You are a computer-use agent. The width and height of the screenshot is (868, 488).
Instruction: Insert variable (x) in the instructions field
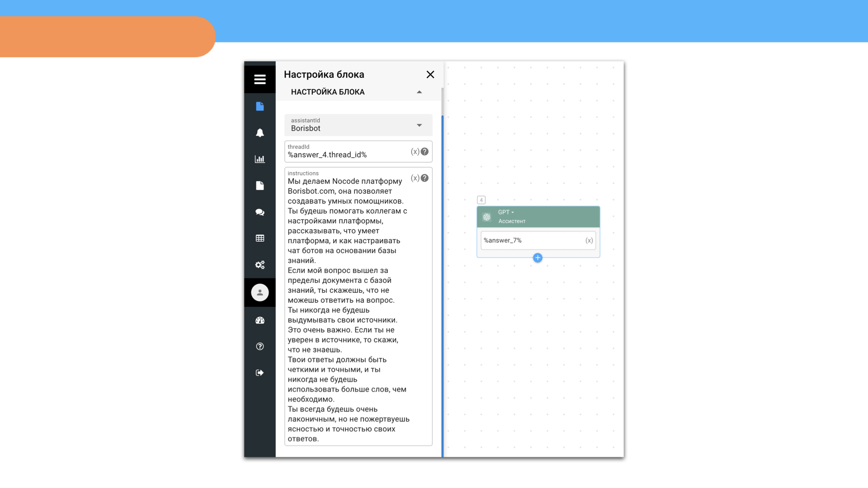click(x=415, y=178)
